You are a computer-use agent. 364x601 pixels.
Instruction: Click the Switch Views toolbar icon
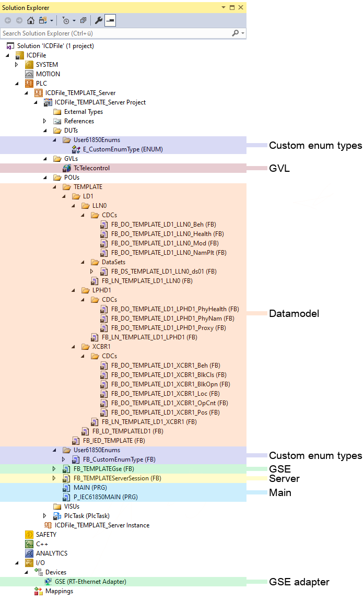click(x=42, y=20)
